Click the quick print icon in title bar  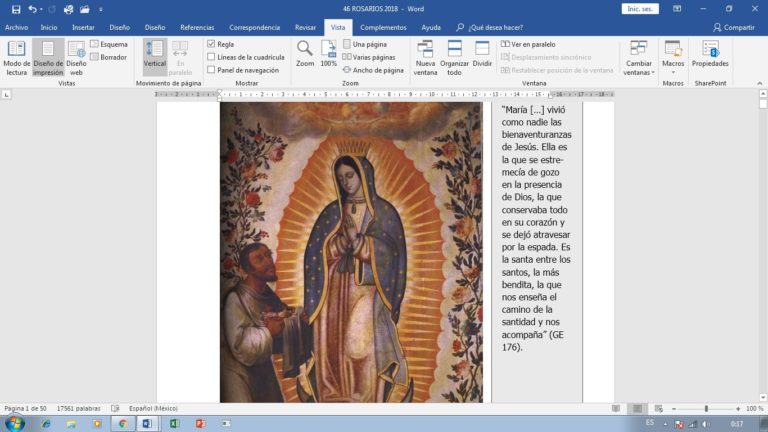coord(68,9)
